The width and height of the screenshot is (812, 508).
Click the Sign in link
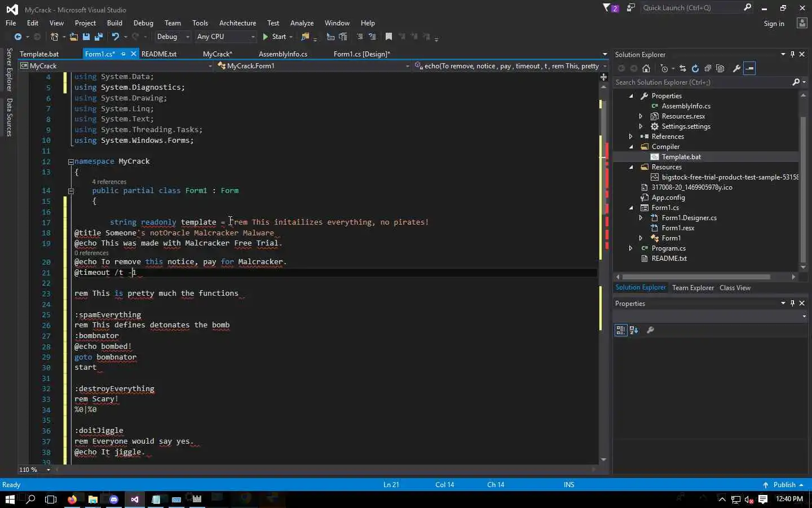(774, 24)
